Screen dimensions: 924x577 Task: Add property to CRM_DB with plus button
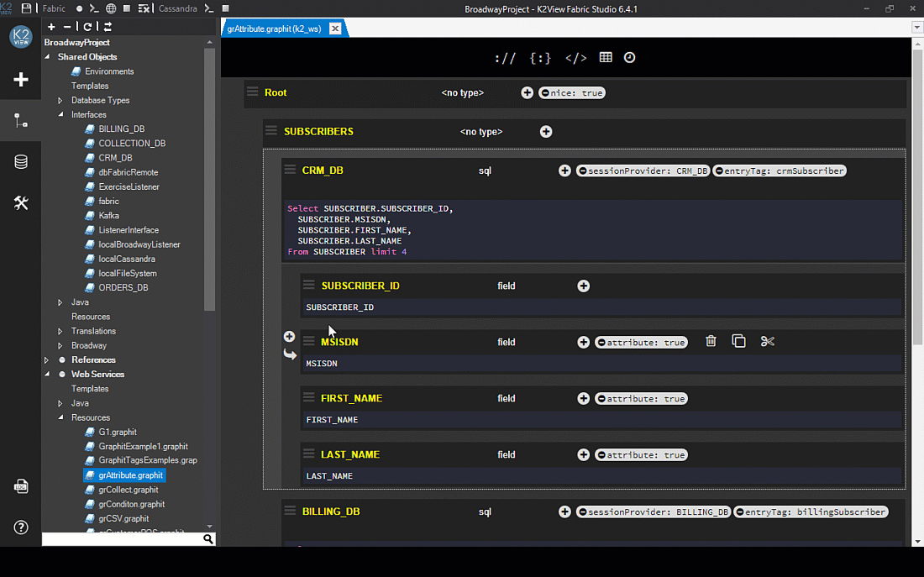click(564, 170)
